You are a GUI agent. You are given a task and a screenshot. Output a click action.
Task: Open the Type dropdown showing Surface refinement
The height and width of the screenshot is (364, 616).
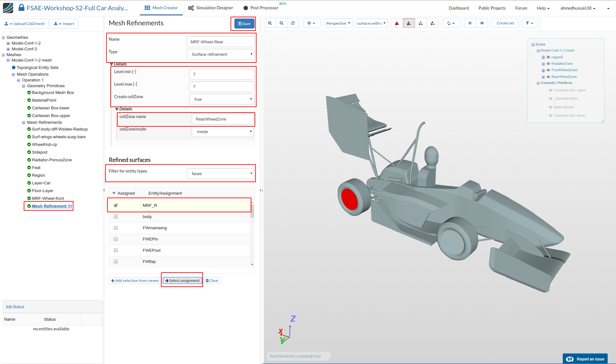pos(221,54)
